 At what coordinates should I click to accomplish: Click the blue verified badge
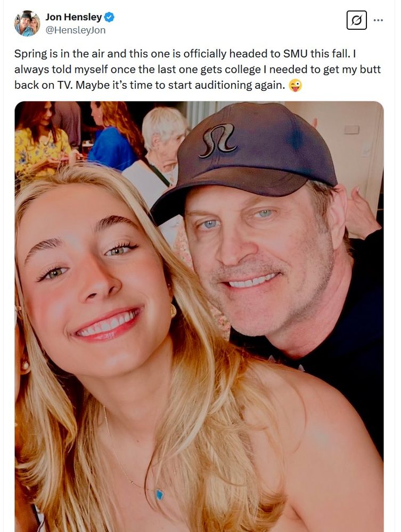[109, 17]
